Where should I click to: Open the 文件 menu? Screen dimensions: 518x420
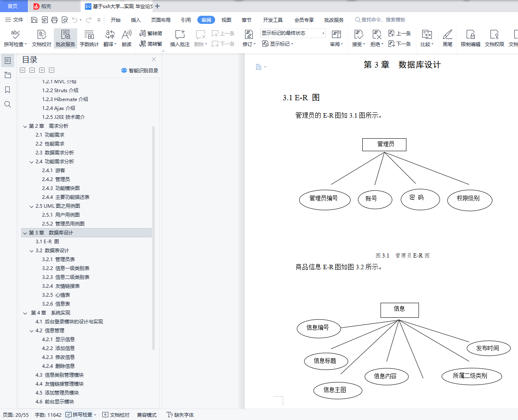pyautogui.click(x=14, y=20)
